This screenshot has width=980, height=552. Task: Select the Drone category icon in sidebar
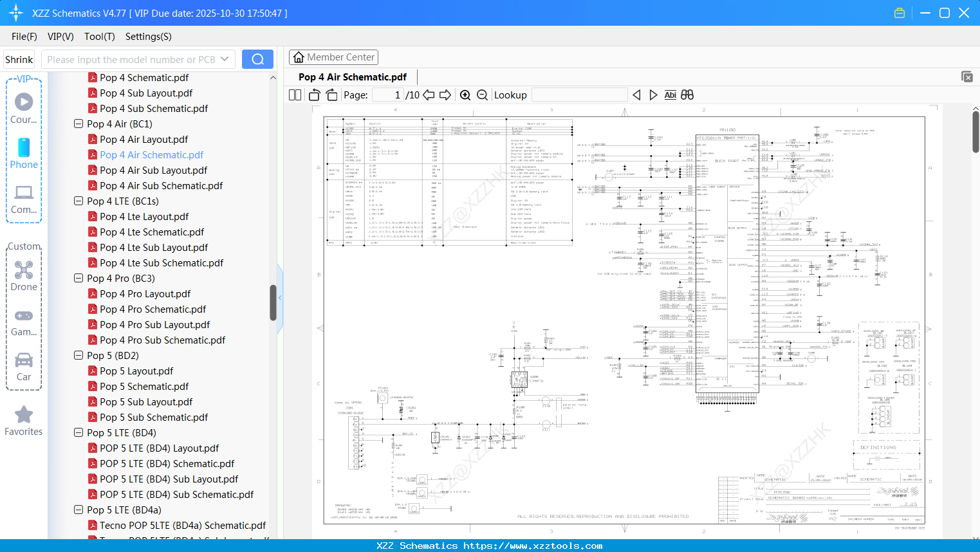point(24,270)
